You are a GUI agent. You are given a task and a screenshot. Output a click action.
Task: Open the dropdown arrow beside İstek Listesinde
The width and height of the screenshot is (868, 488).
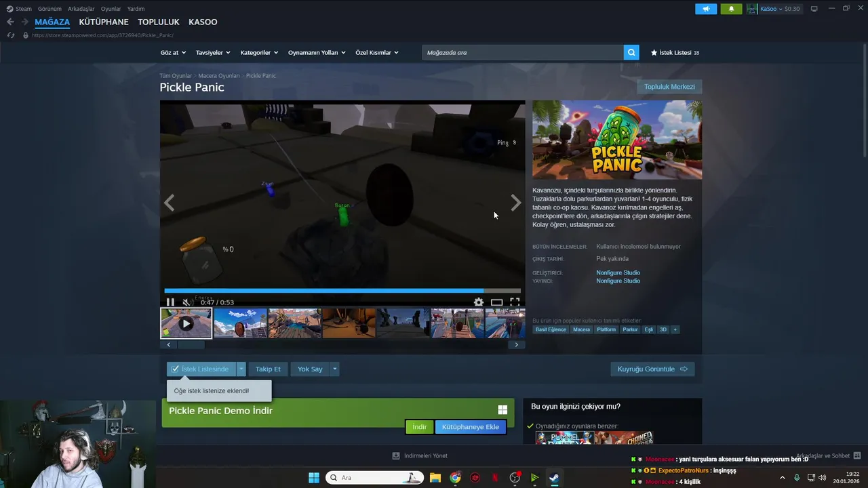point(241,369)
